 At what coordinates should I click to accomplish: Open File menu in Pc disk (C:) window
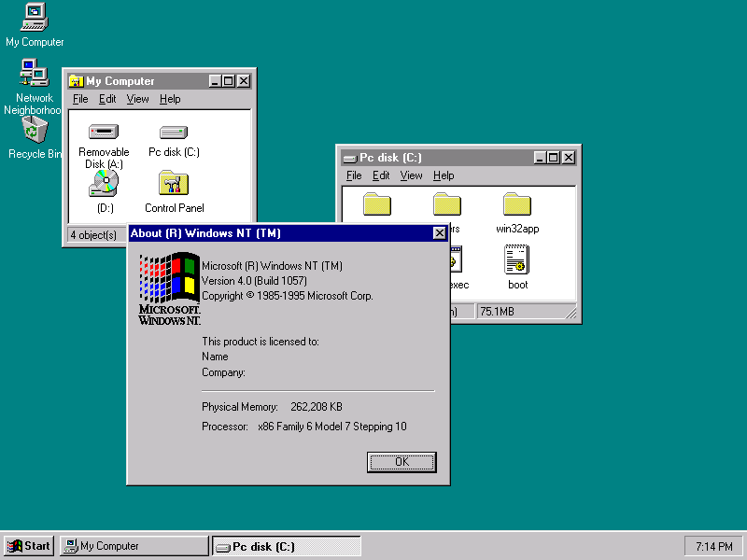(354, 175)
